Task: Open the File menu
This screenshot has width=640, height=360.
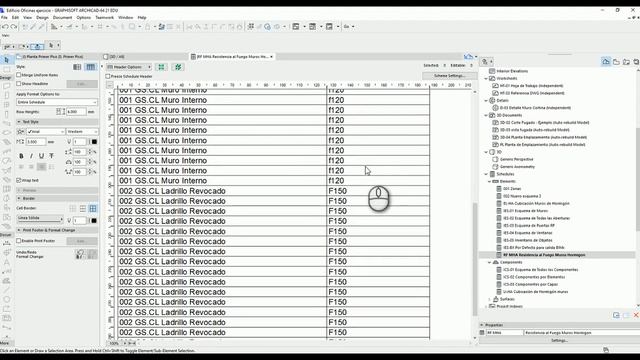Action: pos(4,18)
